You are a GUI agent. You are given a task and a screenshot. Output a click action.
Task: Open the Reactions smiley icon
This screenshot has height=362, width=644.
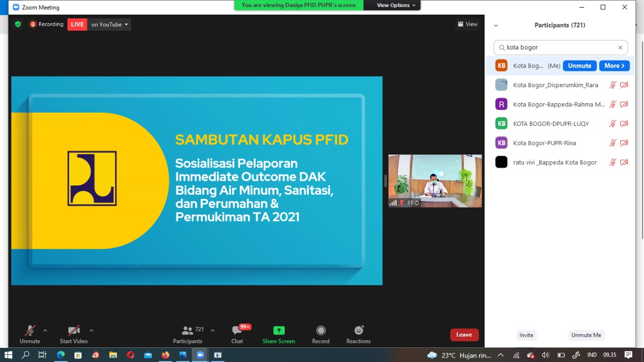(359, 330)
